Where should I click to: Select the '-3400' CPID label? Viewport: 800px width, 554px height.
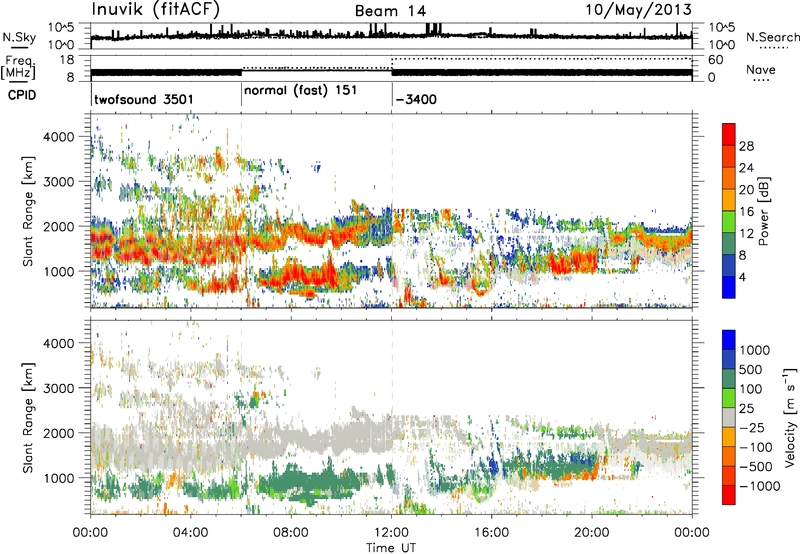click(416, 99)
